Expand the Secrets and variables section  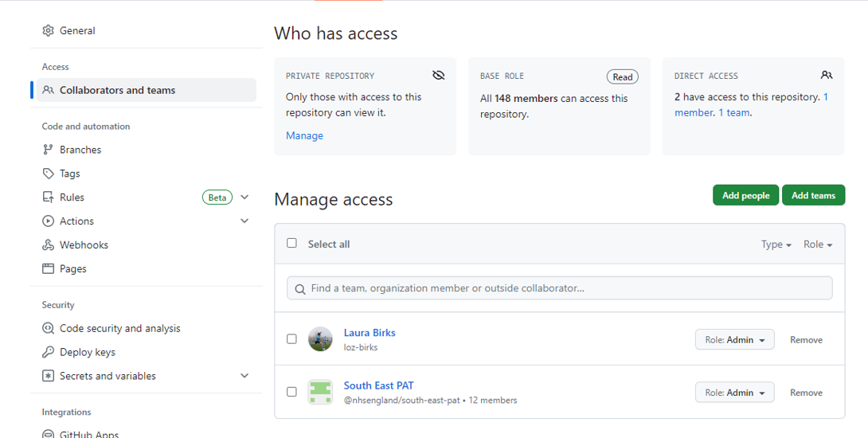(244, 375)
